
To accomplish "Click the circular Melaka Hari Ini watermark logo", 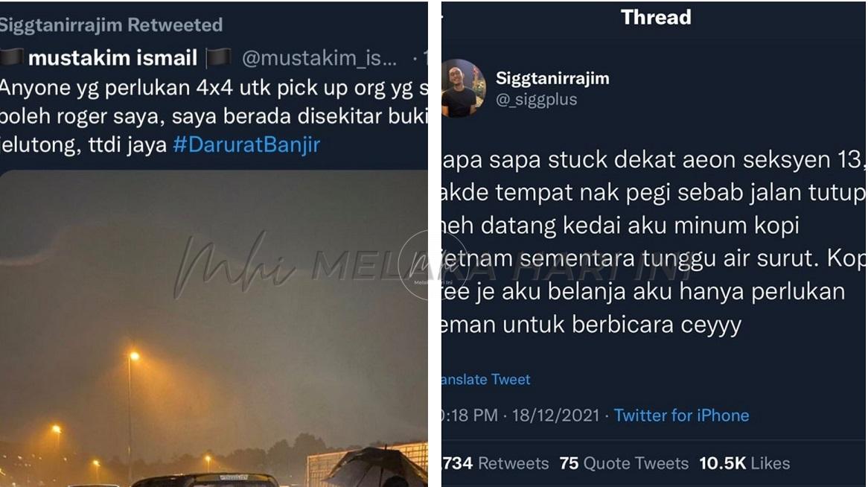I will tap(433, 265).
